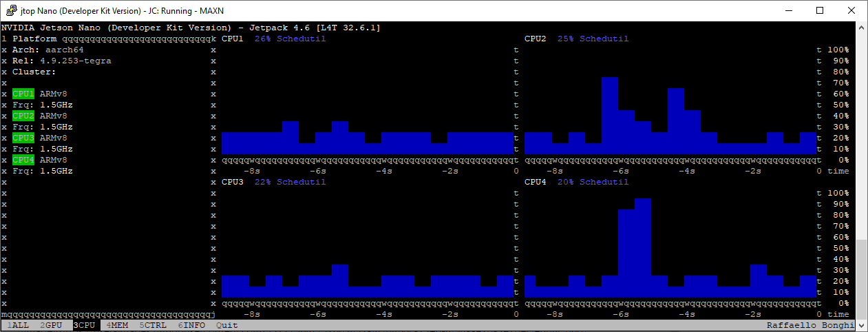Switch to the 5CTRL tab
The width and height of the screenshot is (868, 332).
[x=153, y=325]
